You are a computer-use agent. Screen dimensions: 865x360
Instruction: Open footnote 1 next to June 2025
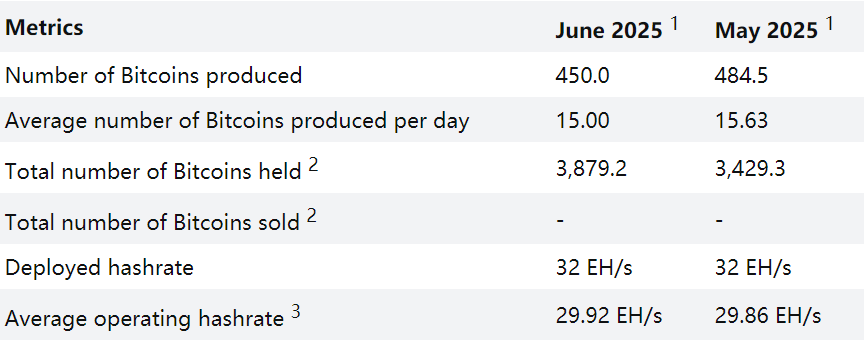tap(674, 23)
